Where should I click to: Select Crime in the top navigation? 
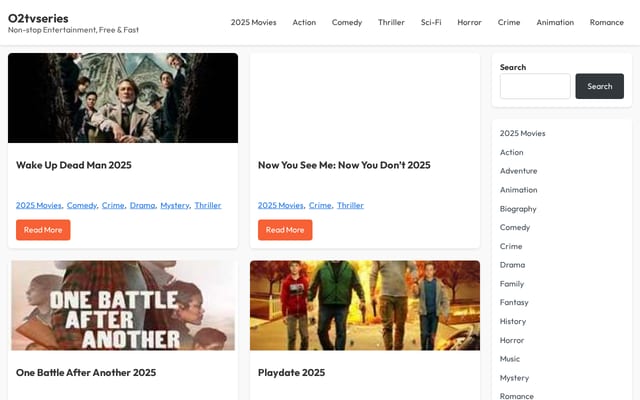509,22
